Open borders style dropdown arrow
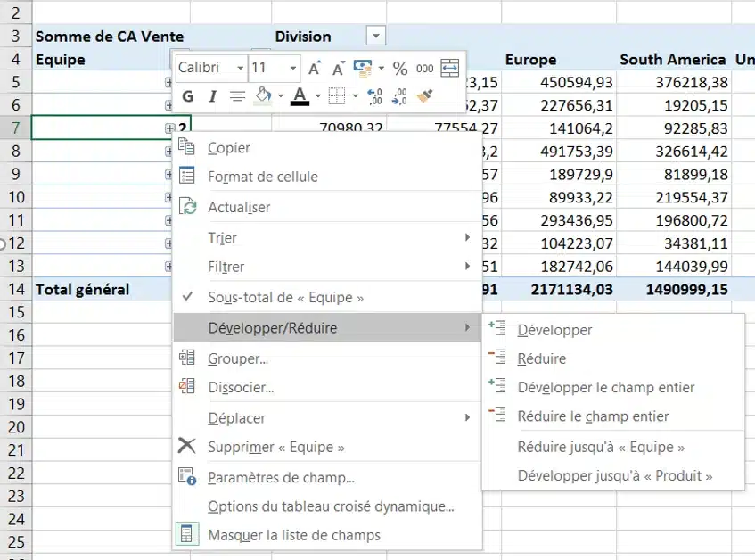This screenshot has width=755, height=560. (356, 95)
